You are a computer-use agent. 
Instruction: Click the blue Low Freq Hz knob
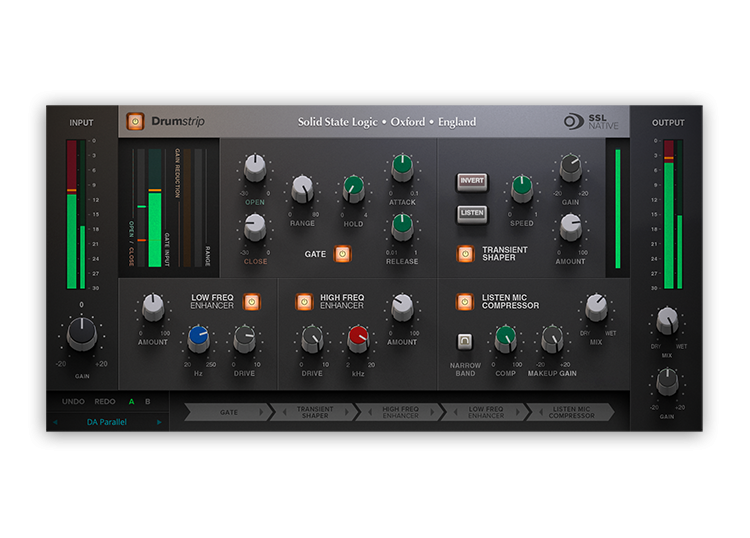point(198,339)
